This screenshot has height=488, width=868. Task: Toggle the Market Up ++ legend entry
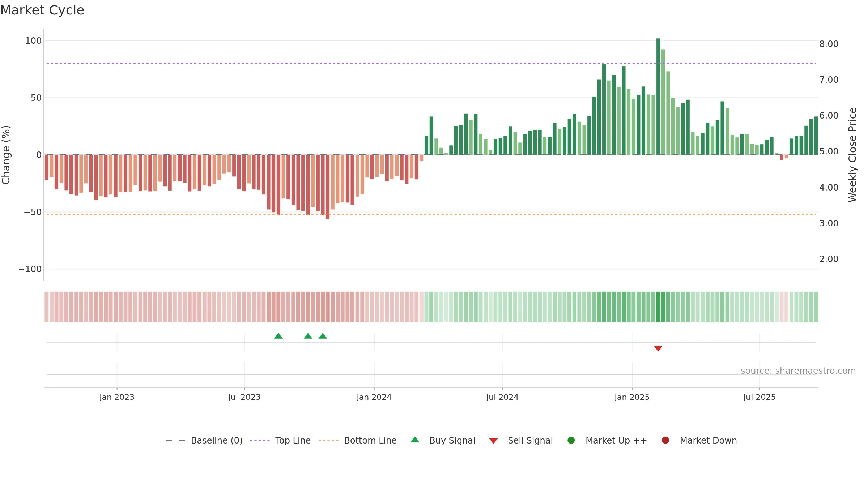pyautogui.click(x=607, y=440)
